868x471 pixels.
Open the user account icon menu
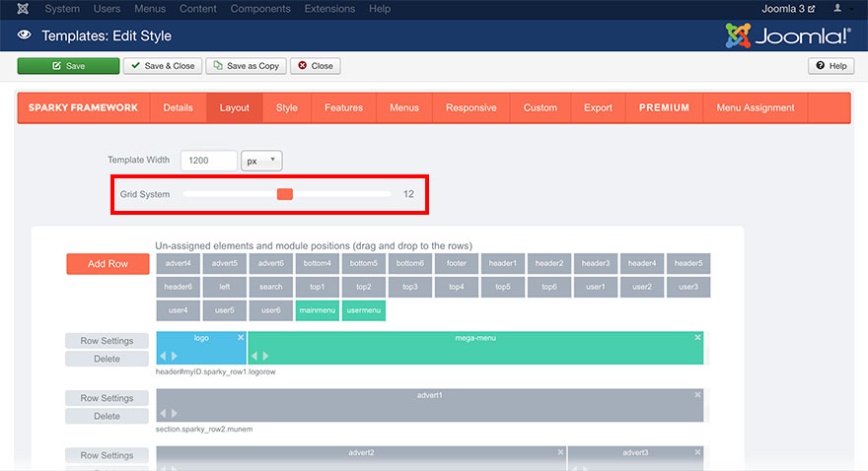837,8
